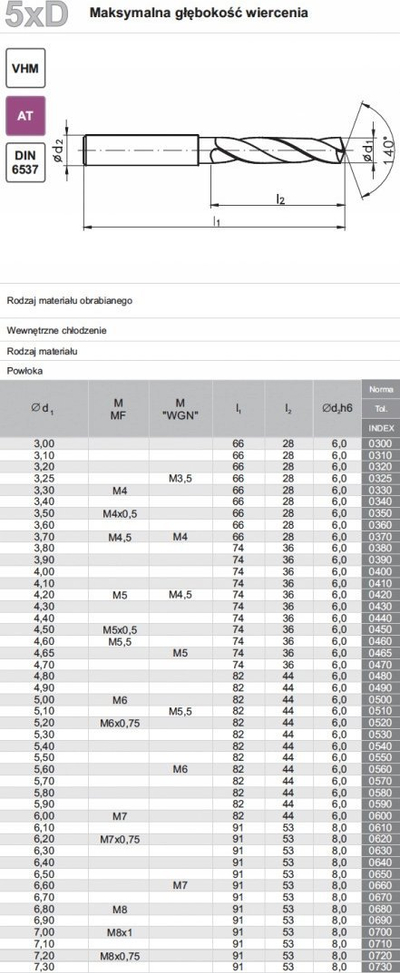
Task: Click the M8x0,75 thread cell
Action: [x=120, y=954]
